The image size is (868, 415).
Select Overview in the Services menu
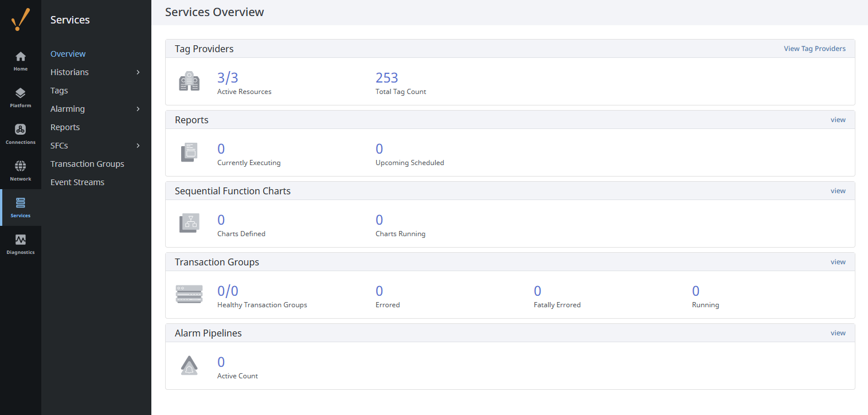tap(68, 54)
